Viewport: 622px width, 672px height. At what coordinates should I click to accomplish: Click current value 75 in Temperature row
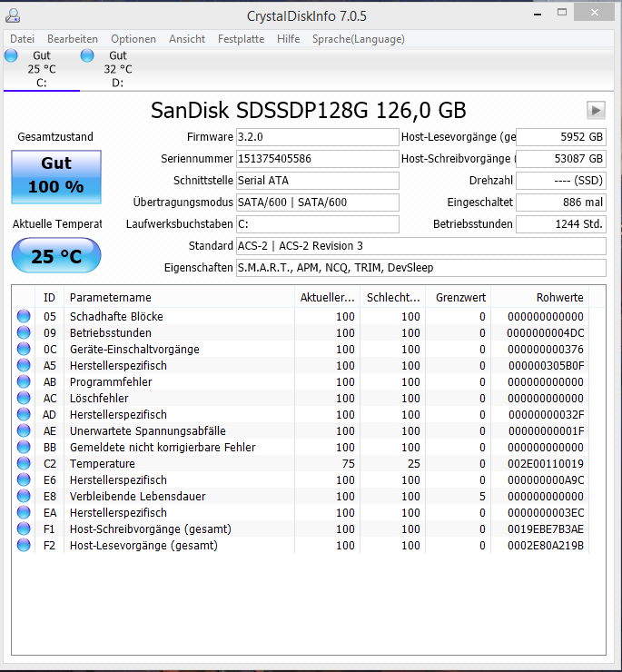pyautogui.click(x=348, y=464)
